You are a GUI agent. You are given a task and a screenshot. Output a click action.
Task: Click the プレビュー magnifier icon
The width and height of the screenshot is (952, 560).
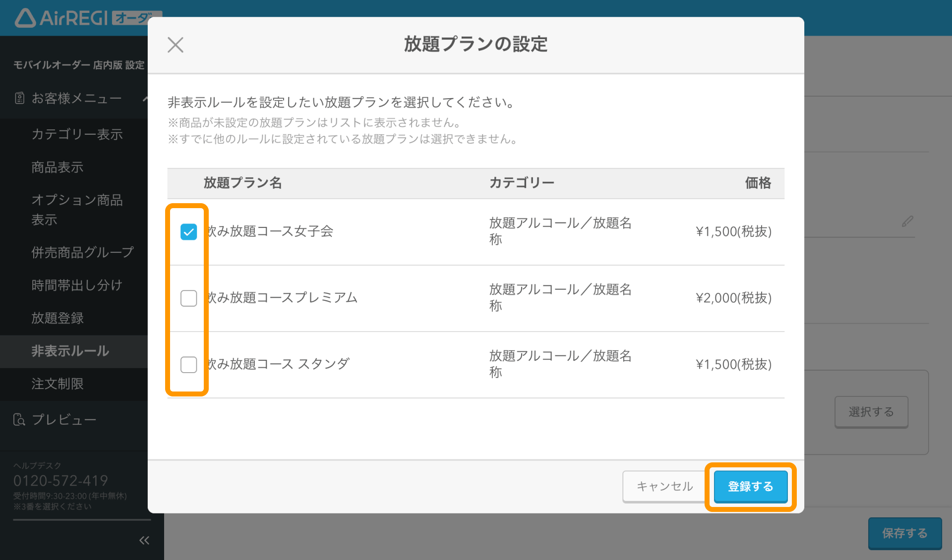19,420
